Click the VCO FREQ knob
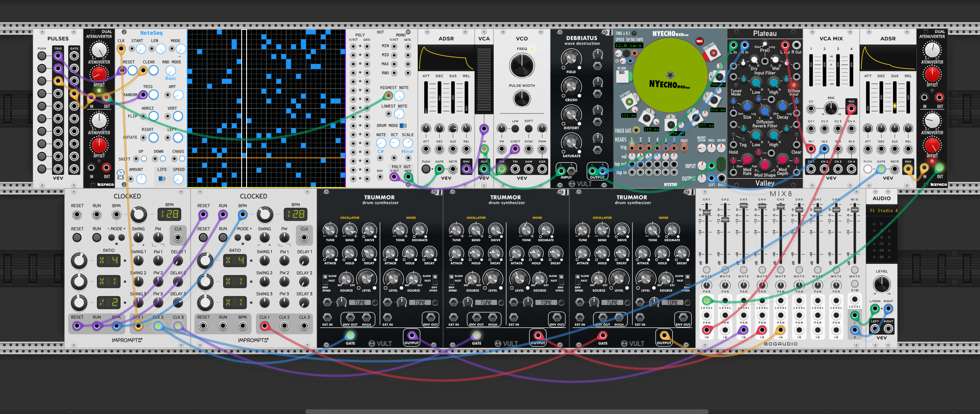 [522, 66]
